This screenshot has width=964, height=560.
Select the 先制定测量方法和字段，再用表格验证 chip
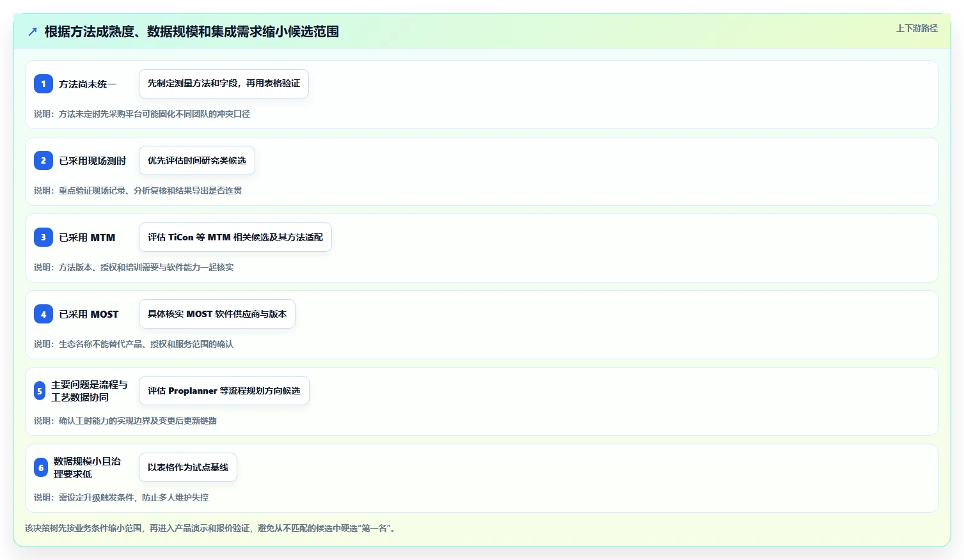[x=224, y=84]
